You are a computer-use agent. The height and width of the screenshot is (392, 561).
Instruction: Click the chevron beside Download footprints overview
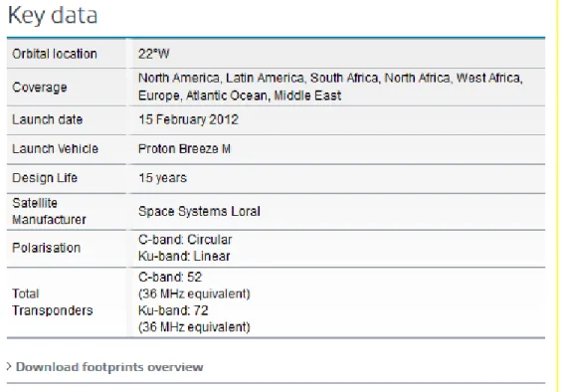pos(9,366)
